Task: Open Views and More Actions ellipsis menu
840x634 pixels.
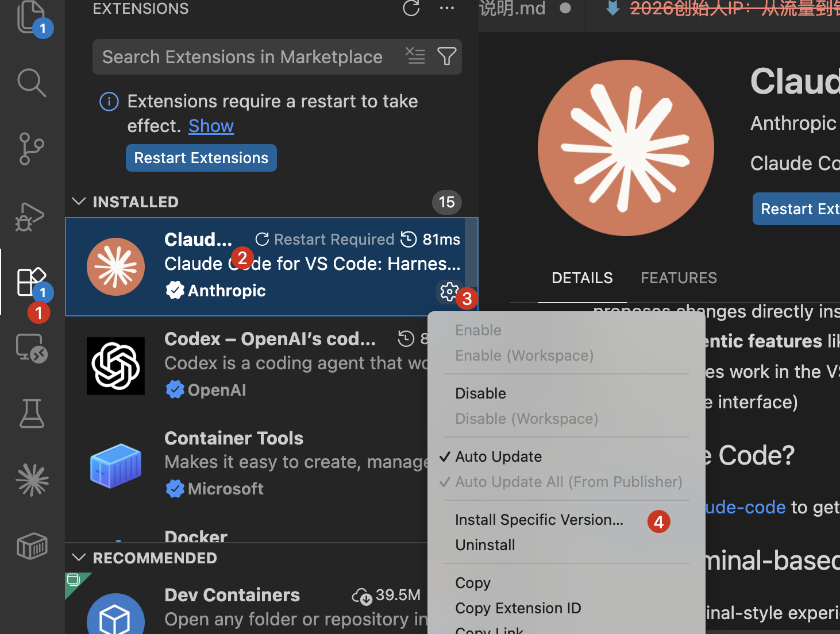Action: click(446, 8)
